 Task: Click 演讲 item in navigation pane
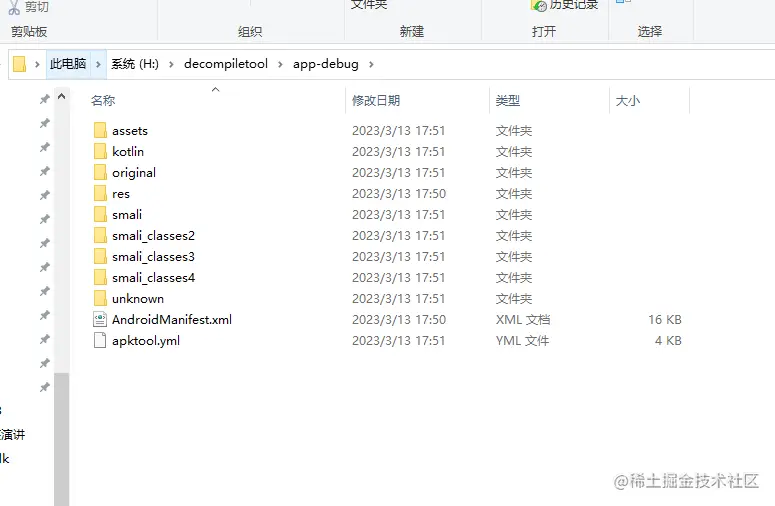(x=12, y=435)
